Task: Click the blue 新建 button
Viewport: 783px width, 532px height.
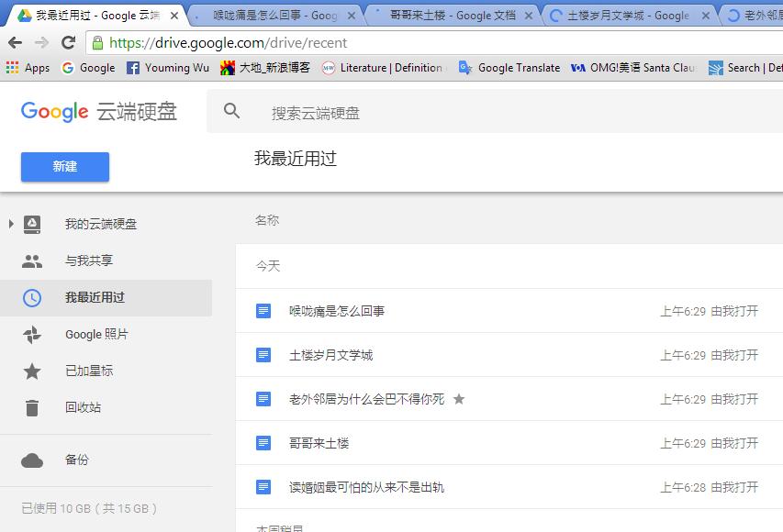Action: [x=65, y=167]
